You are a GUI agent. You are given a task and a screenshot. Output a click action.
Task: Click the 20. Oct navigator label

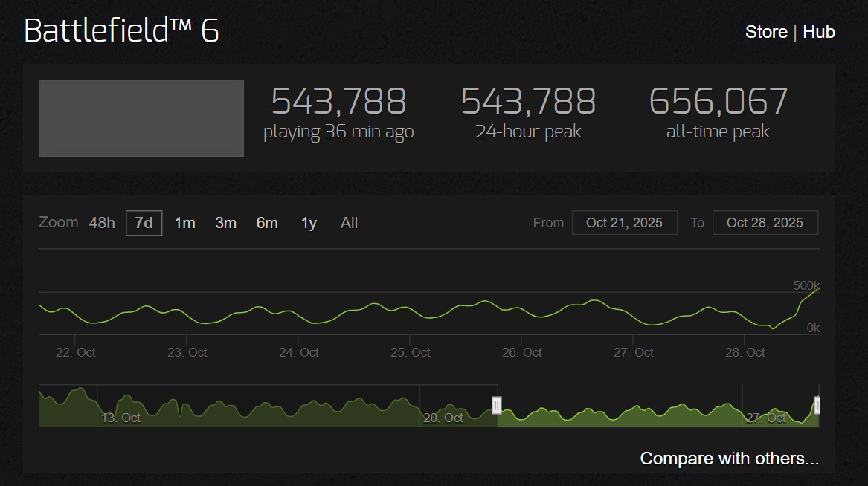click(443, 418)
